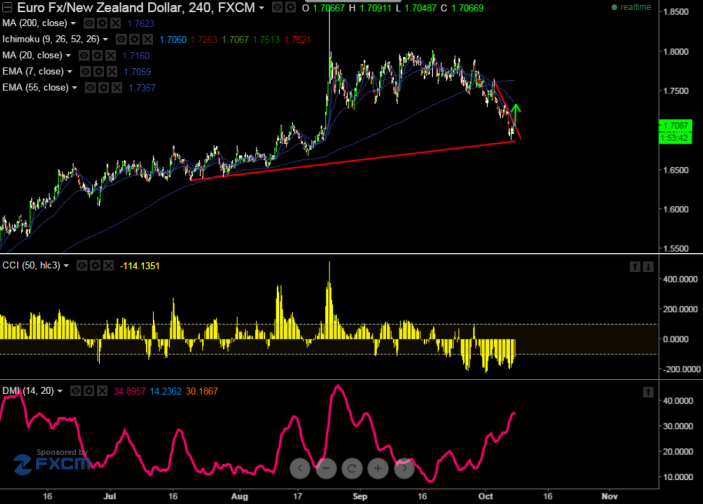Expand the CCI (50, hlc3) dropdown arrow
703x504 pixels.
click(66, 266)
